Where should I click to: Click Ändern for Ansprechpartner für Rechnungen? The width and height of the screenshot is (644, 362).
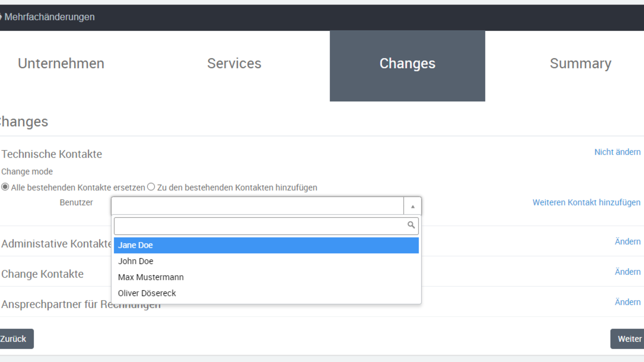click(628, 302)
